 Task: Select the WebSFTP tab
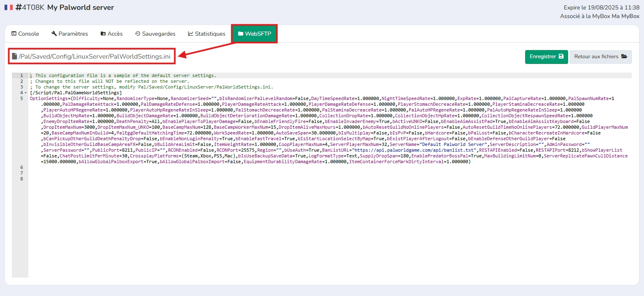(x=255, y=34)
